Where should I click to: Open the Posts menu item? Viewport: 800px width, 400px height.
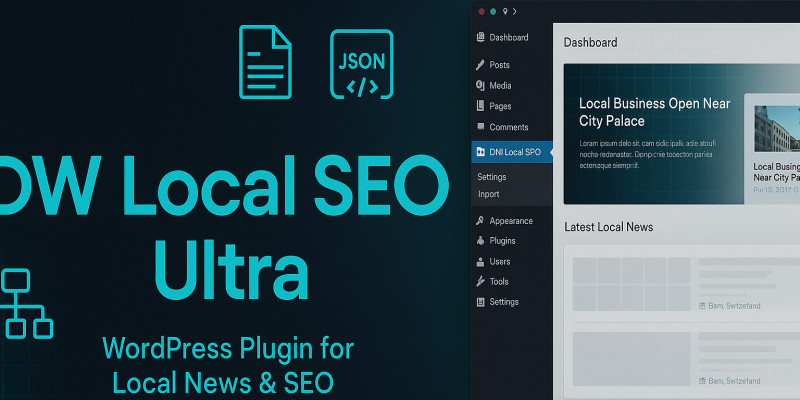pos(499,65)
